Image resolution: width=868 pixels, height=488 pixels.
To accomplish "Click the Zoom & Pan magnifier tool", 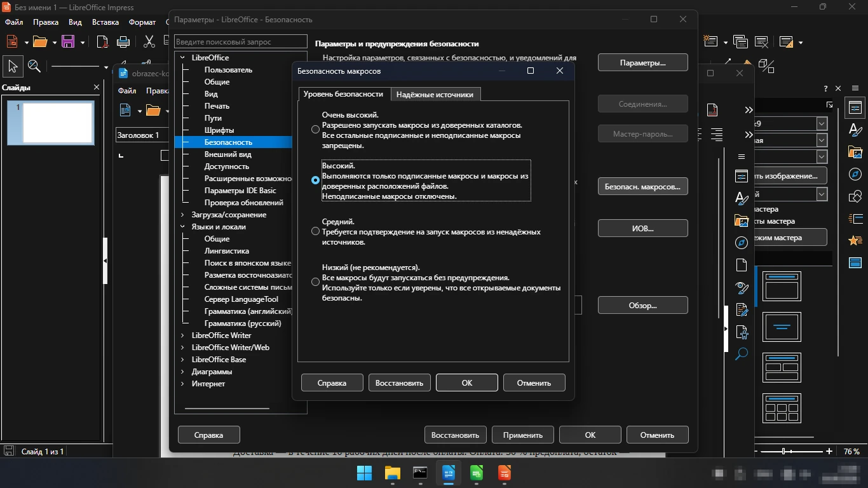I will tap(34, 66).
